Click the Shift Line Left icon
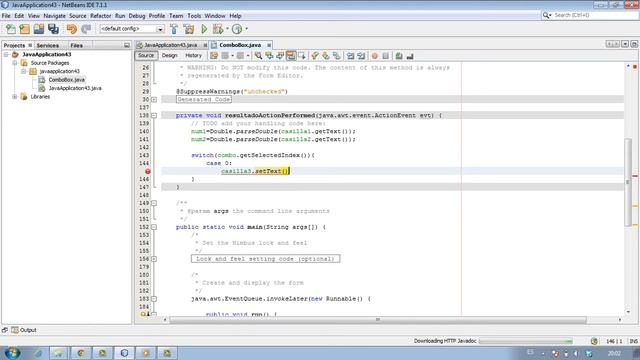640x360 pixels. coord(350,56)
